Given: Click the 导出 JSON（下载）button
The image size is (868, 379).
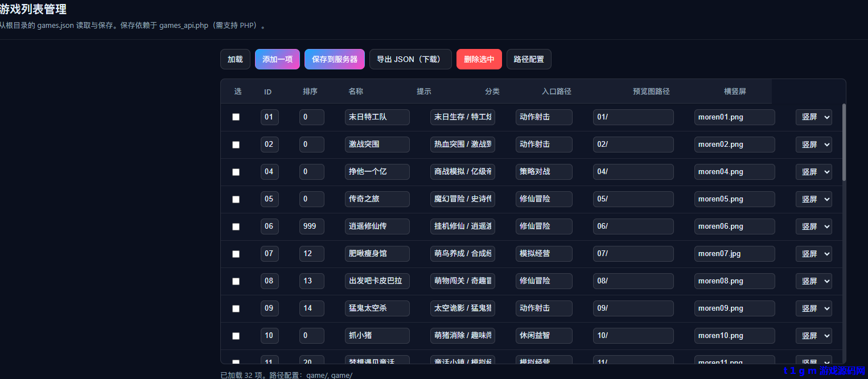Looking at the screenshot, I should [x=410, y=59].
